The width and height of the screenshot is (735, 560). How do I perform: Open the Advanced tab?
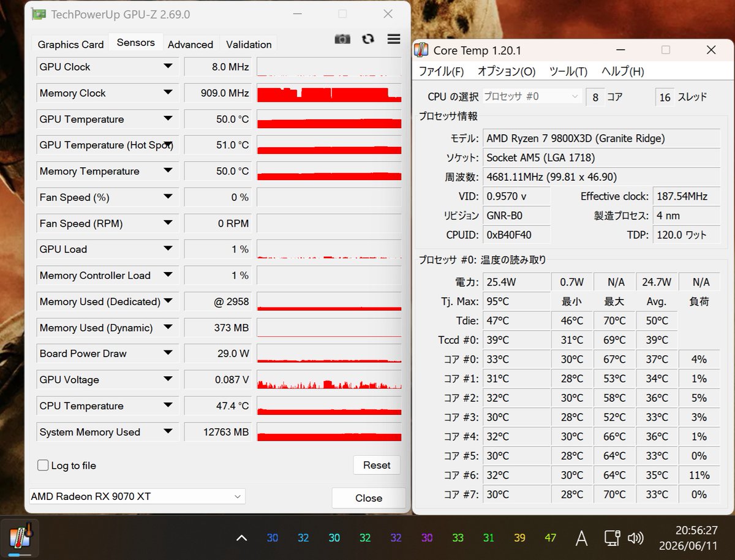tap(190, 44)
